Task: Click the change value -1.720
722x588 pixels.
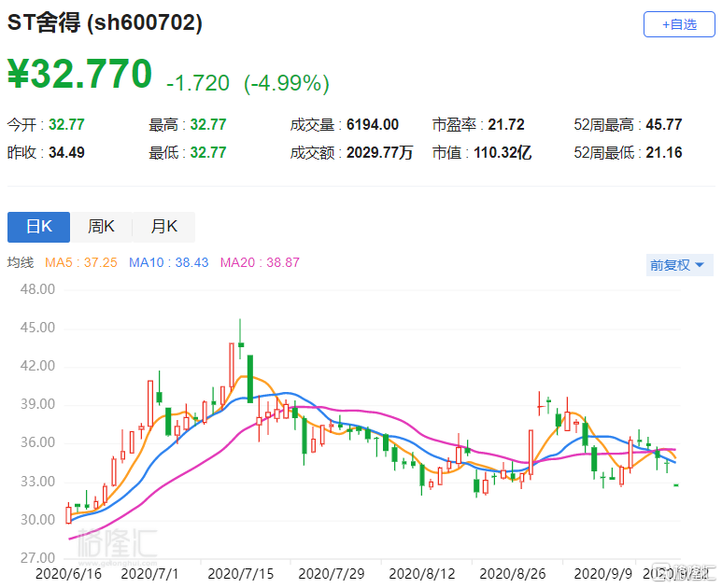Action: (198, 83)
